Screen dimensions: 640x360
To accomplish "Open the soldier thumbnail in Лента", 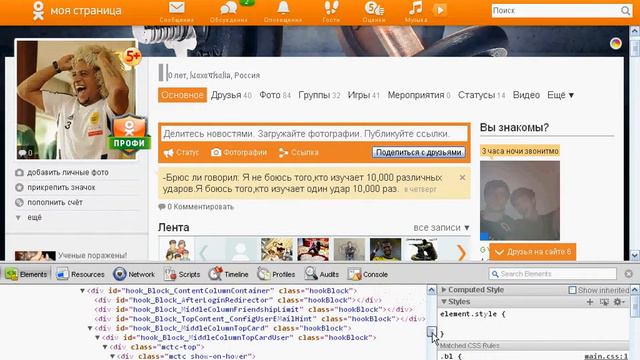I will click(x=422, y=249).
